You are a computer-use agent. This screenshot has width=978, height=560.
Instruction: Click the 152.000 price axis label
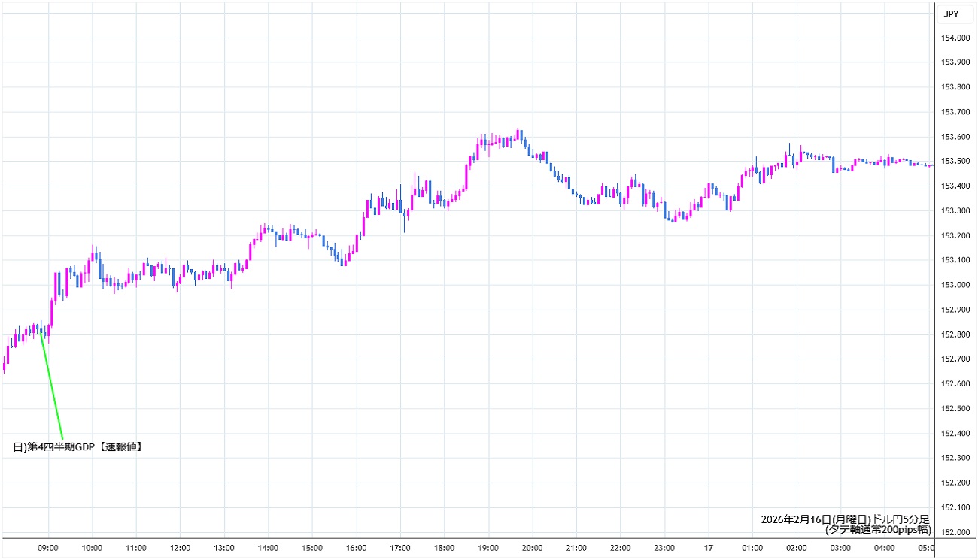pyautogui.click(x=956, y=532)
